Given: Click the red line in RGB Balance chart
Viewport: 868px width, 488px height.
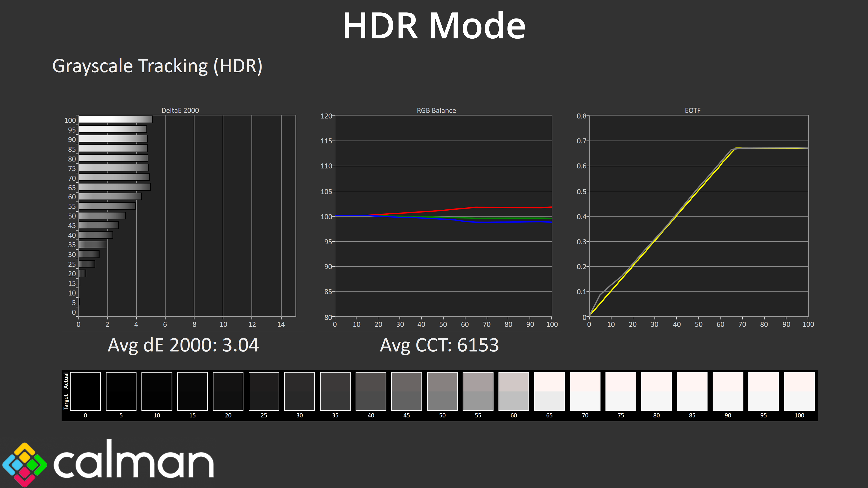Looking at the screenshot, I should point(505,207).
